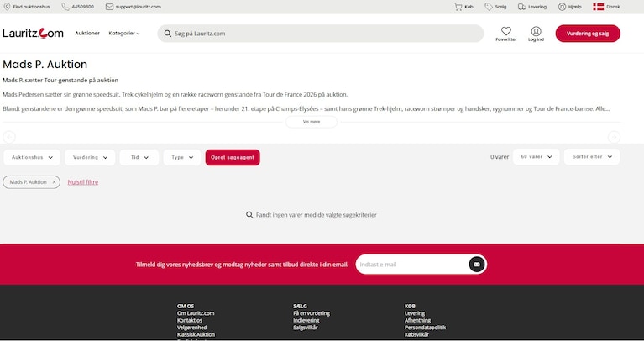
Task: Click the Danish flag language icon
Action: point(598,7)
